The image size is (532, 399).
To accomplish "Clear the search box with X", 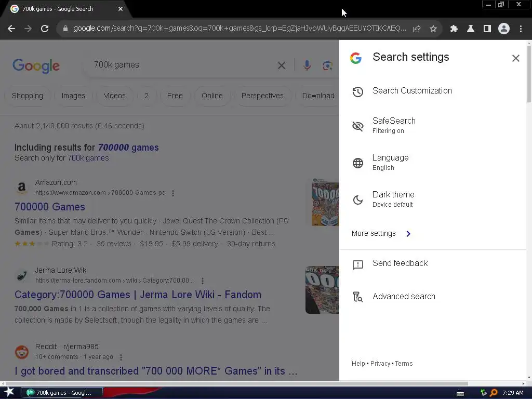I will tap(282, 65).
